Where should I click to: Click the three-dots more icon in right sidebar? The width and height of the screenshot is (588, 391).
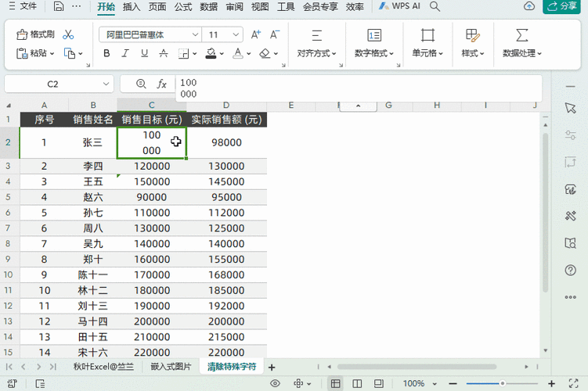coord(570,297)
